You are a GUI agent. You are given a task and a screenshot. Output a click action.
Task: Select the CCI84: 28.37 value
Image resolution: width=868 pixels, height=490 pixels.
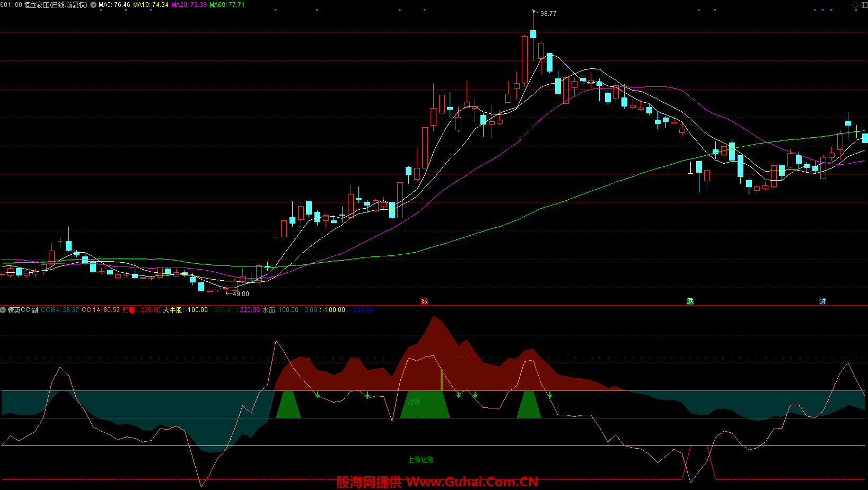[60, 310]
